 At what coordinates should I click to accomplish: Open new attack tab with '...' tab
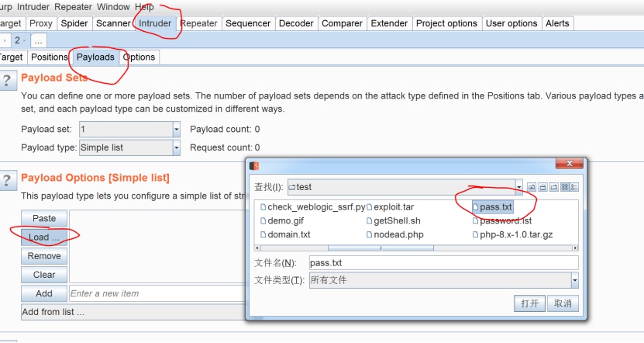pyautogui.click(x=39, y=40)
